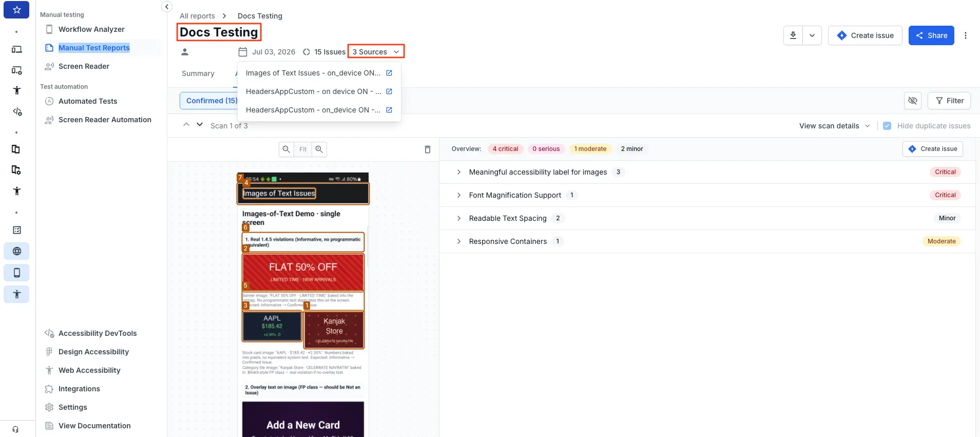Open Integrations in the sidebar

(79, 389)
